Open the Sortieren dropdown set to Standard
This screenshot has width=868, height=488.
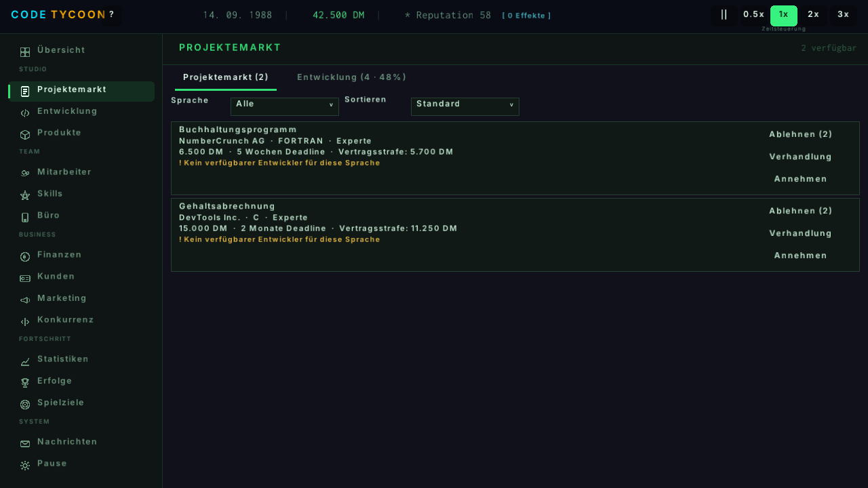pyautogui.click(x=465, y=106)
